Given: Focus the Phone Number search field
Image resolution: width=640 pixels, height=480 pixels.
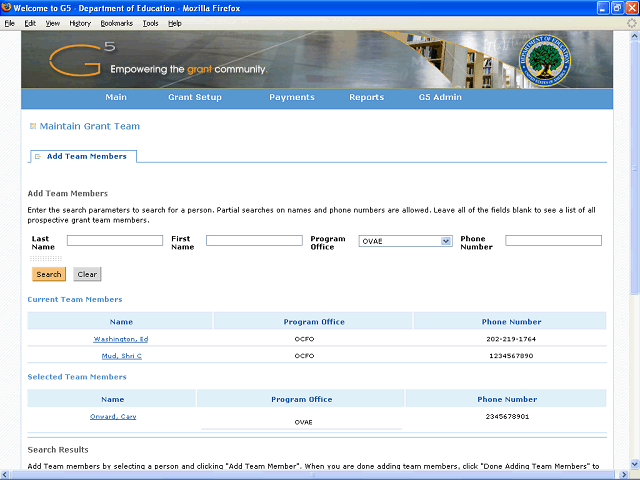Looking at the screenshot, I should tap(553, 241).
